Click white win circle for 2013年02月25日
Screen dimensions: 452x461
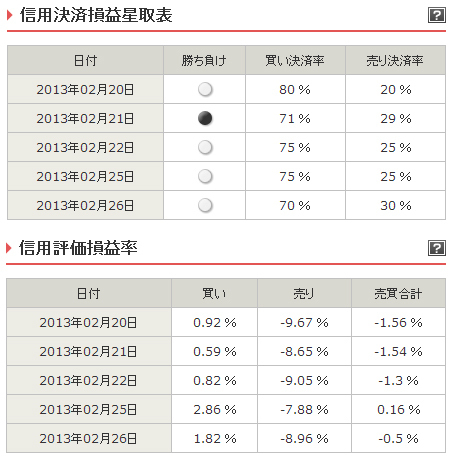click(205, 176)
